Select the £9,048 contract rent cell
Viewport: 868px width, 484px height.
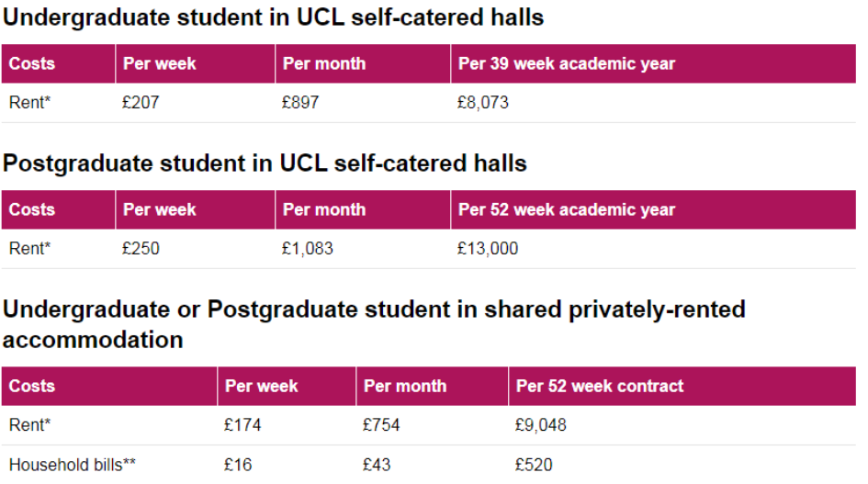[x=541, y=425]
